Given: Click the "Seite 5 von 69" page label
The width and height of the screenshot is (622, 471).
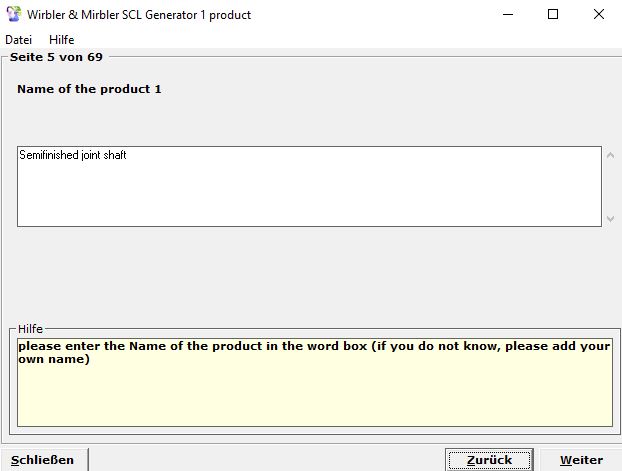Looking at the screenshot, I should pyautogui.click(x=56, y=58).
